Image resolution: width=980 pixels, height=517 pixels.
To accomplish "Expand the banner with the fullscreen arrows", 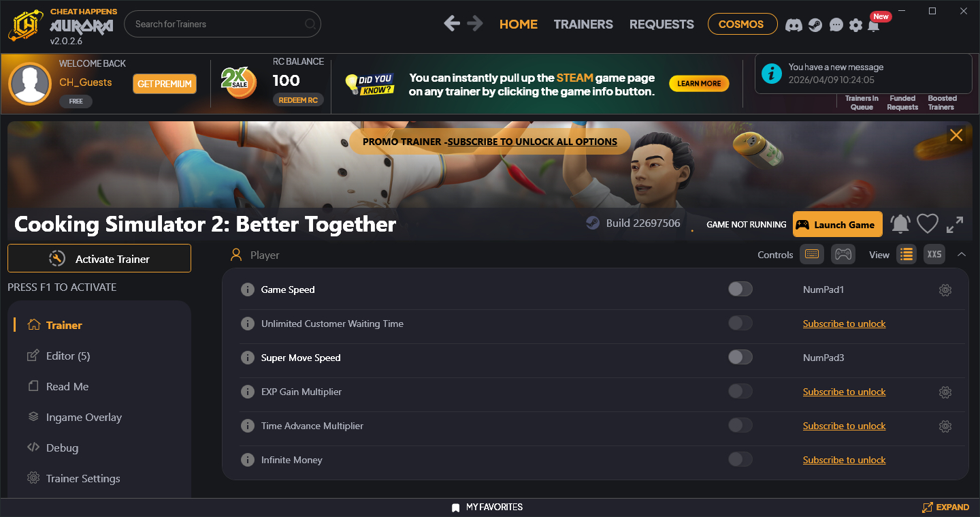I will point(955,224).
